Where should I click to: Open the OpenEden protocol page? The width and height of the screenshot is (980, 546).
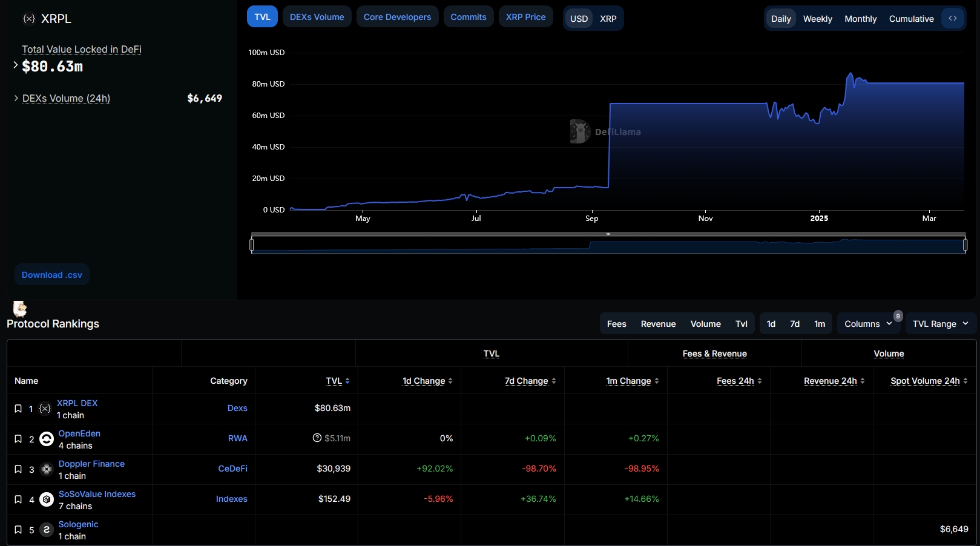point(79,433)
